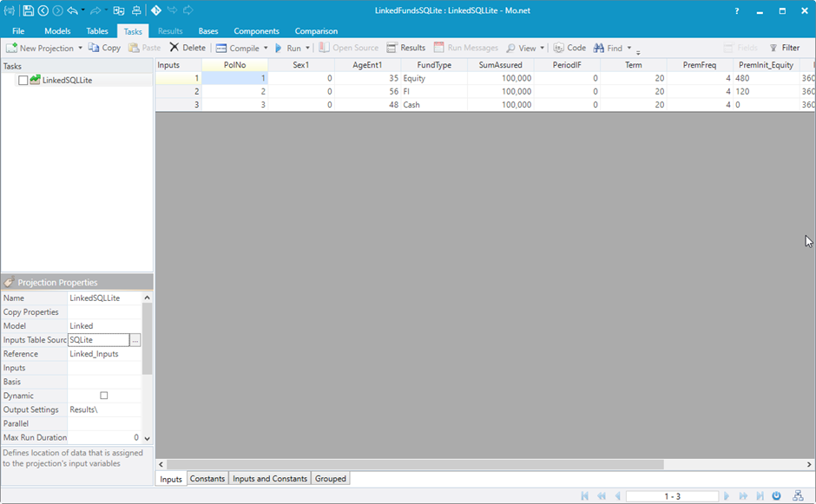Expand the Run dropdown arrow
The image size is (816, 504).
pos(307,49)
